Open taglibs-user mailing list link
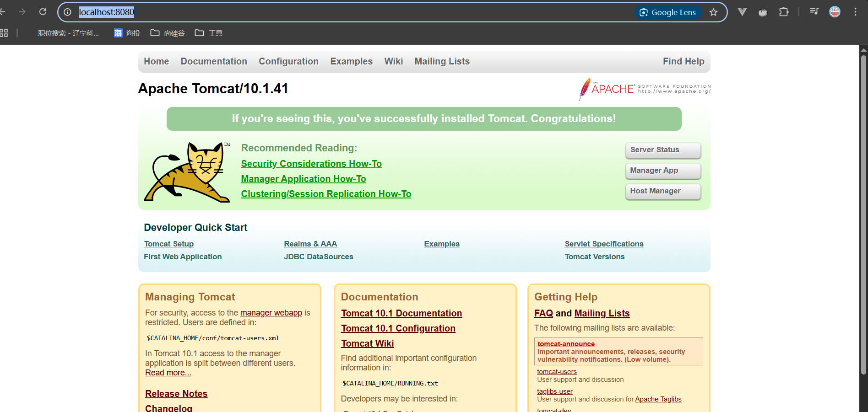Viewport: 868px width, 412px height. (x=554, y=391)
